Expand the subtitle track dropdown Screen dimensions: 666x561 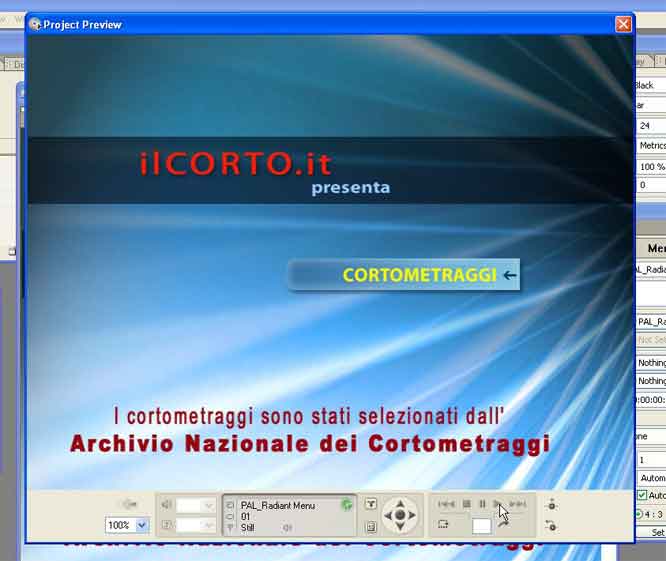click(208, 525)
